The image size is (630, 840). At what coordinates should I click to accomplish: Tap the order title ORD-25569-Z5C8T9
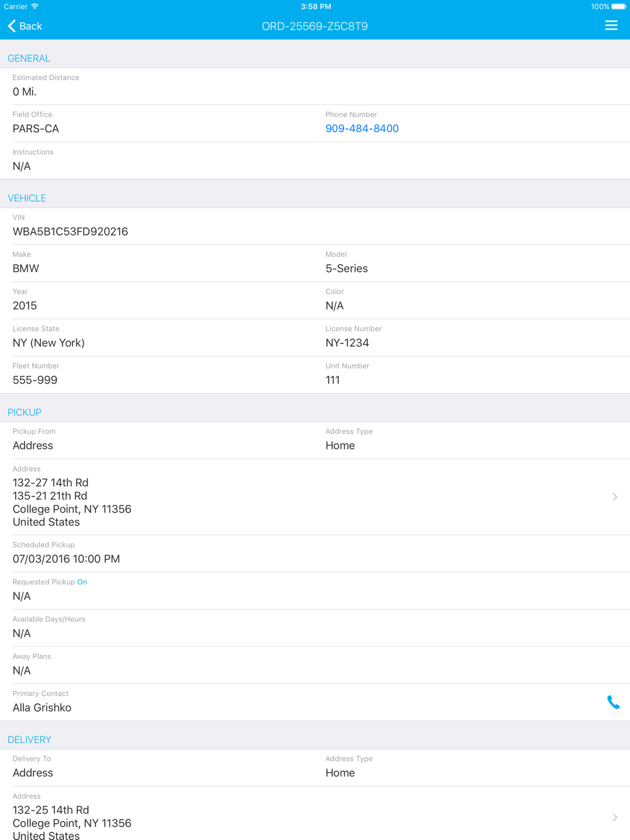[314, 26]
